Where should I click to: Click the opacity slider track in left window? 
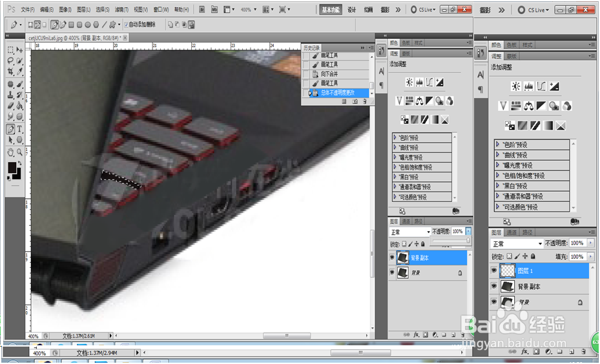[450, 240]
